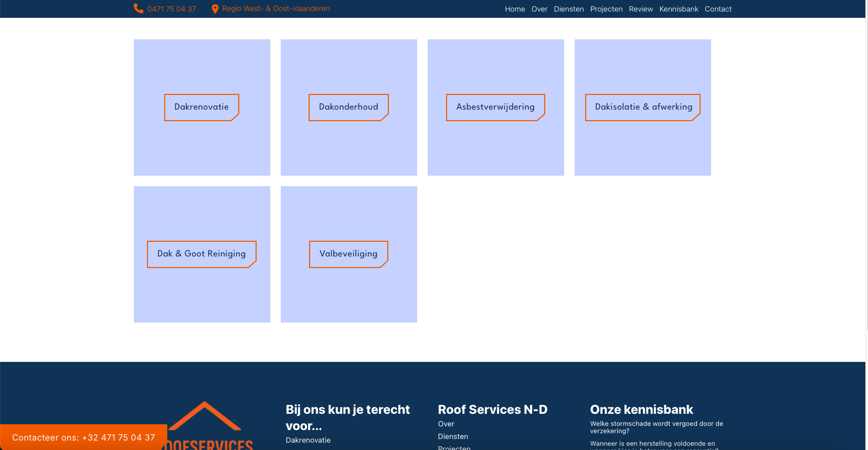Click the orange phone icon
868x450 pixels.
coord(138,8)
